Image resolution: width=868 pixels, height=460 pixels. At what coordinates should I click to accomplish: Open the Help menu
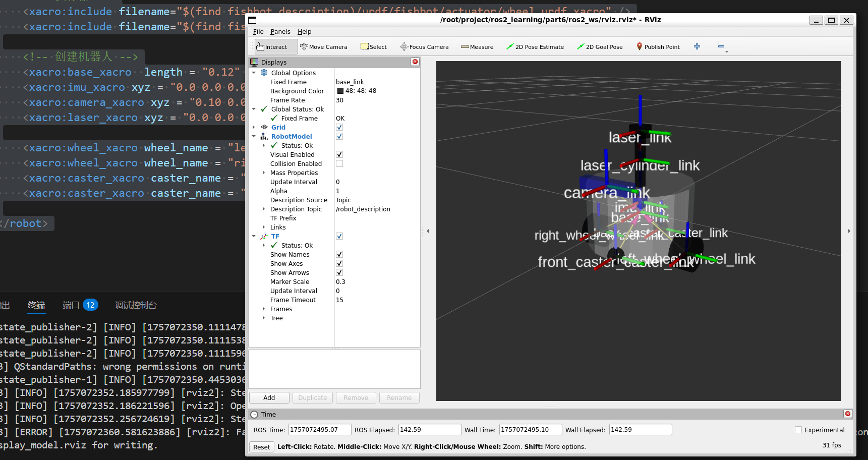point(304,32)
